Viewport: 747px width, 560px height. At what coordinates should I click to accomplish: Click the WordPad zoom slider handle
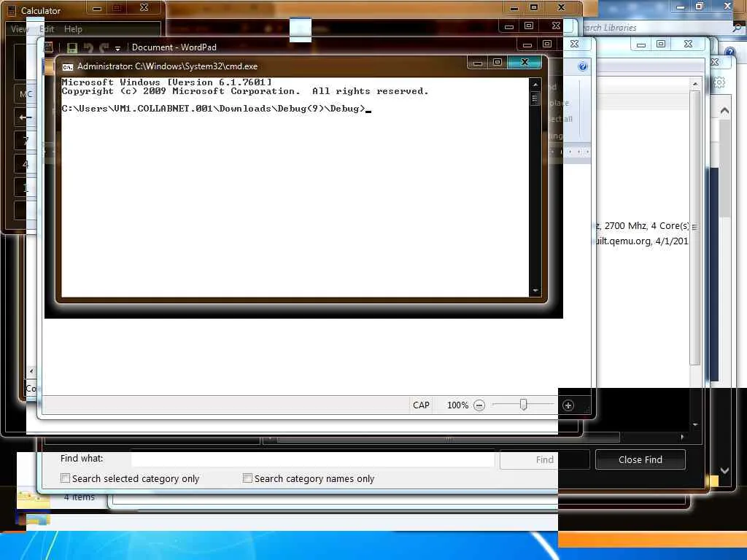pyautogui.click(x=523, y=405)
